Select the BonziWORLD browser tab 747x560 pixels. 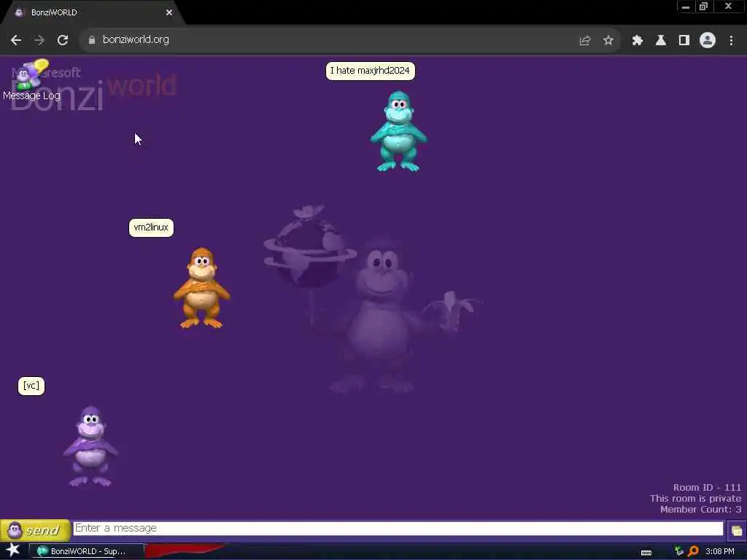coord(93,12)
